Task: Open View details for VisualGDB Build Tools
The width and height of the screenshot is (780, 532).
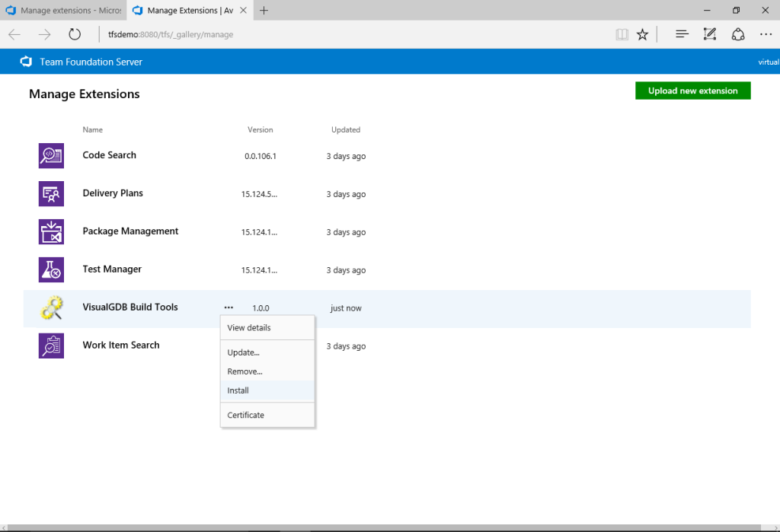Action: [x=248, y=327]
